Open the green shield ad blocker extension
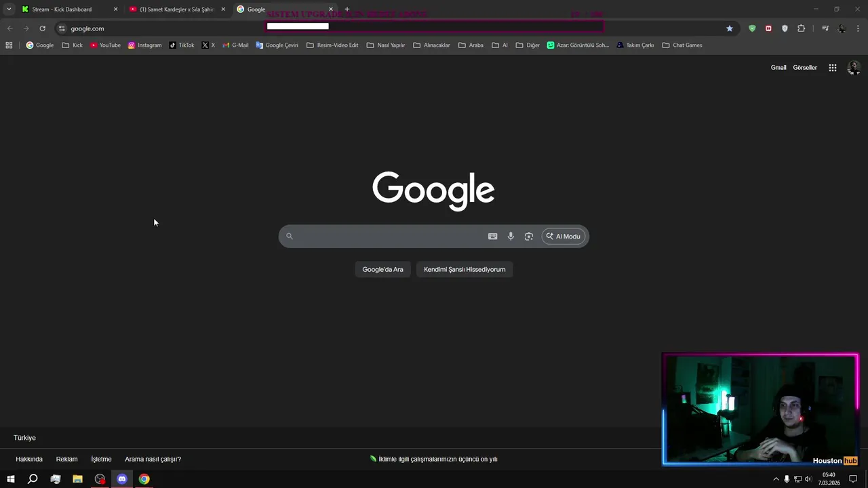 coord(752,28)
